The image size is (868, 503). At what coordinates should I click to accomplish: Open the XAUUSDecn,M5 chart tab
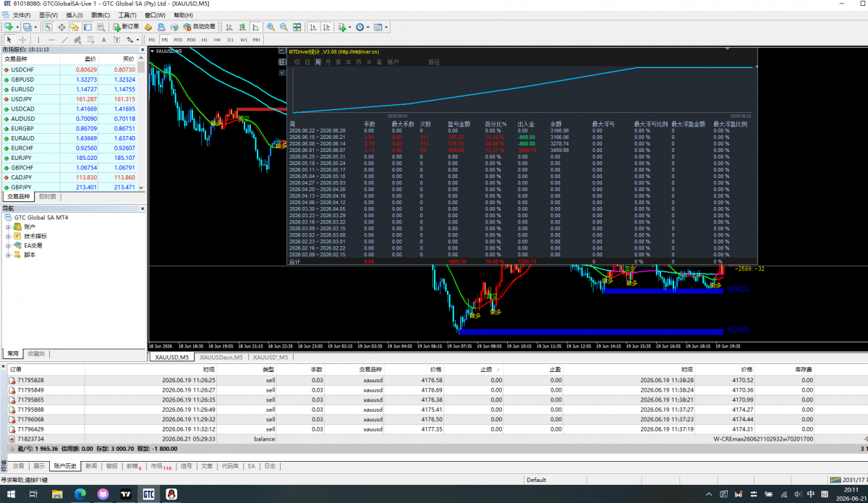pyautogui.click(x=220, y=357)
